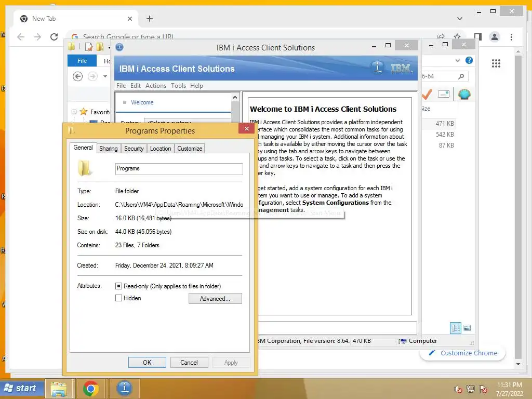The height and width of the screenshot is (399, 532).
Task: Open the Chrome profile avatar
Action: point(495,37)
